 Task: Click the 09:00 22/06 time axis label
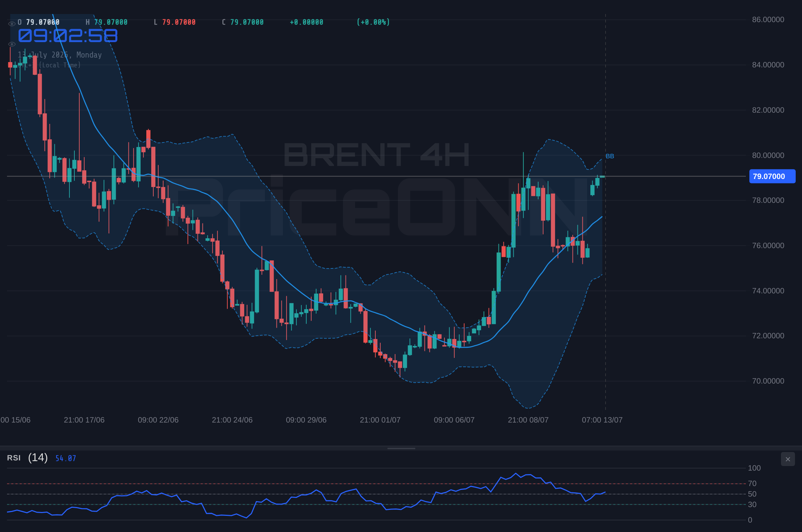tap(158, 420)
